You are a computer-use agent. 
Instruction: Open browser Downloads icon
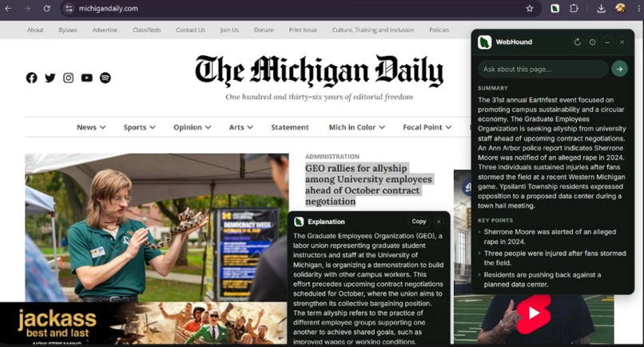coord(601,8)
